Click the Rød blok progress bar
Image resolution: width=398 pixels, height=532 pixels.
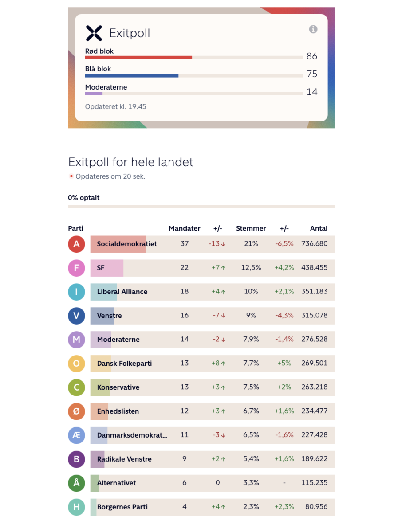tap(194, 58)
